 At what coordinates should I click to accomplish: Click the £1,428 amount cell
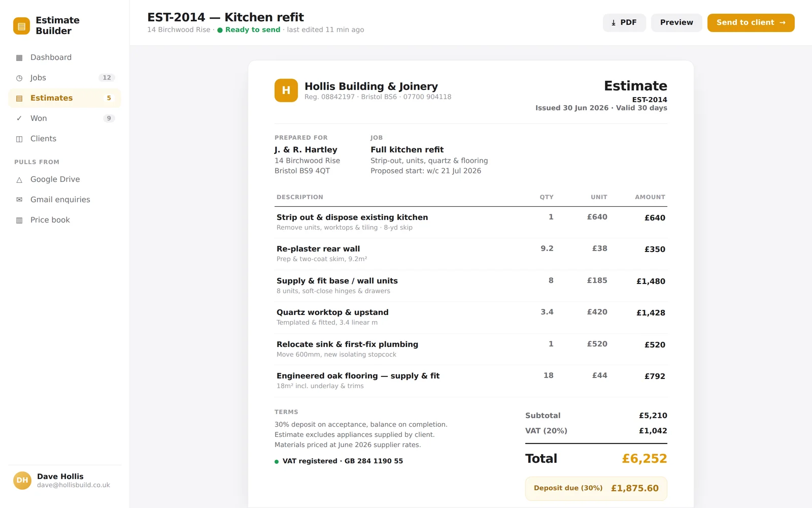tap(651, 313)
